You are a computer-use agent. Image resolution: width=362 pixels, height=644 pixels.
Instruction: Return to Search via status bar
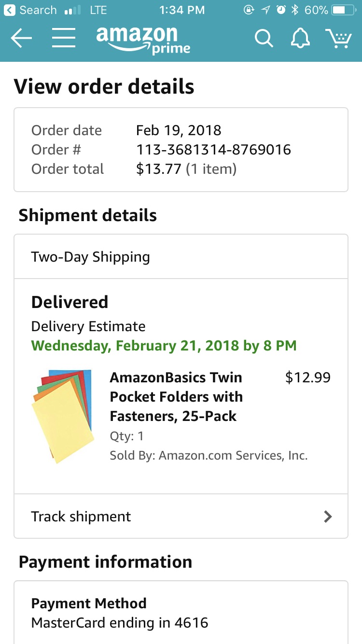click(29, 9)
